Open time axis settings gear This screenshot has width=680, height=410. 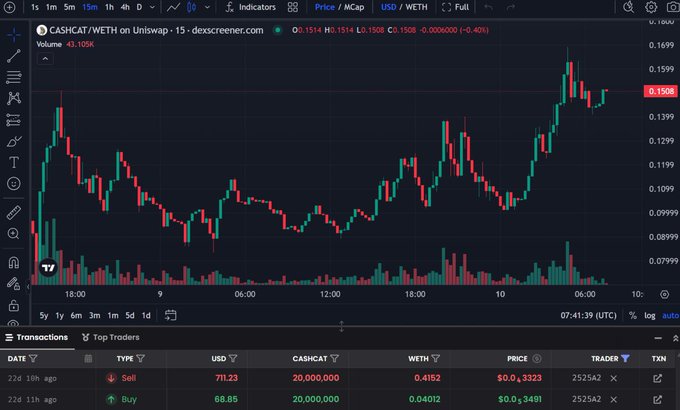pyautogui.click(x=664, y=294)
